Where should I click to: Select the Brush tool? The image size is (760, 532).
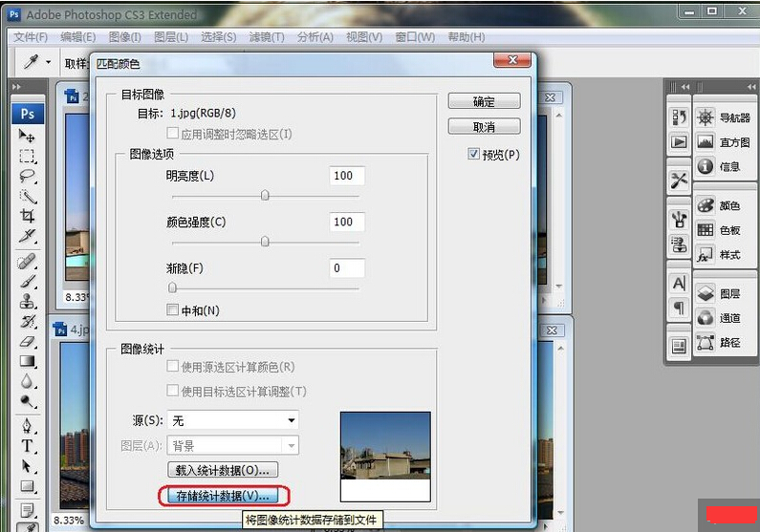click(27, 282)
